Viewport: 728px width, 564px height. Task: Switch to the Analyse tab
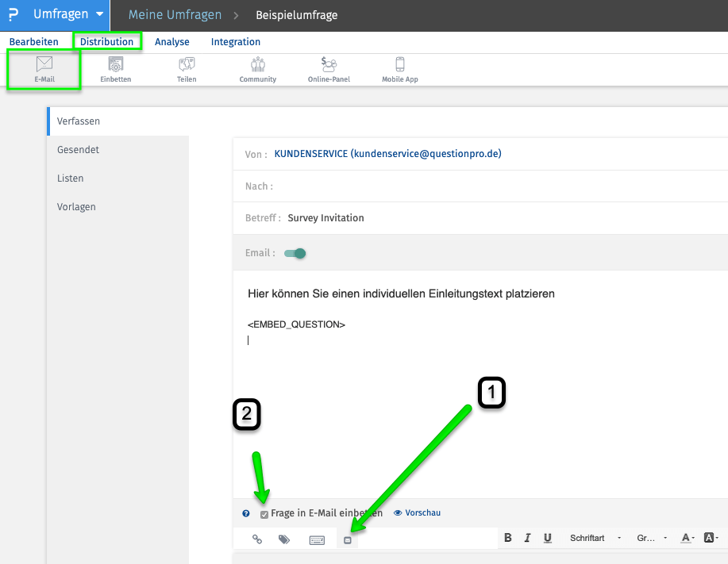(x=171, y=42)
